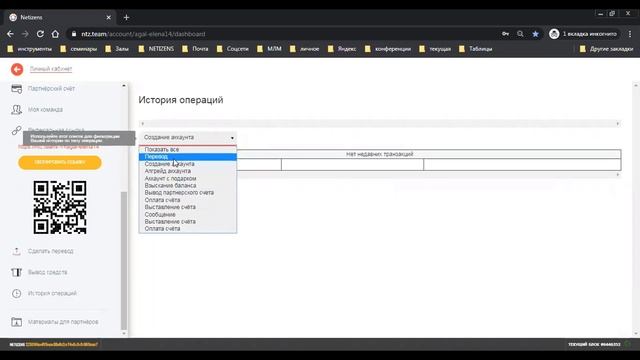Image resolution: width=640 pixels, height=360 pixels.
Task: Click the NETIZENS hash address in footer
Action: 62,344
